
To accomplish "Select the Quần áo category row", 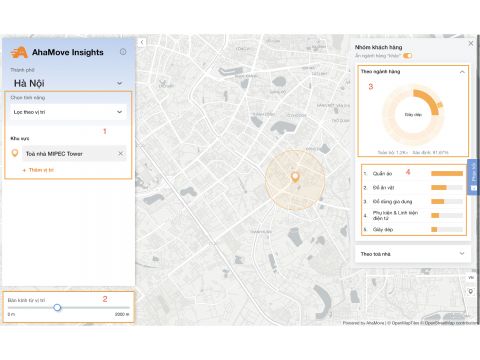I will 413,173.
